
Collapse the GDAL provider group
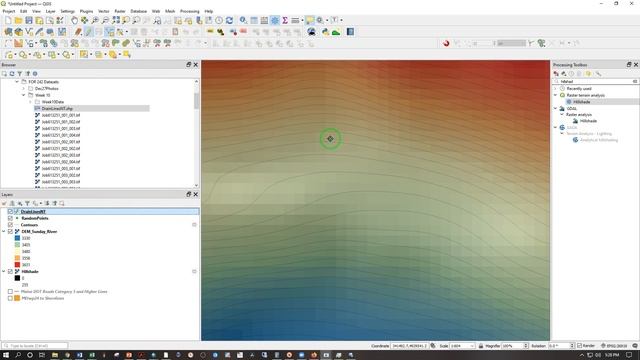556,109
